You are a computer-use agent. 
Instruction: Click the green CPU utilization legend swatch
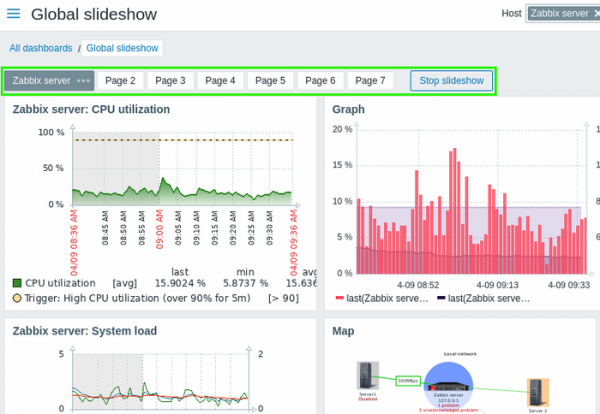coord(17,283)
